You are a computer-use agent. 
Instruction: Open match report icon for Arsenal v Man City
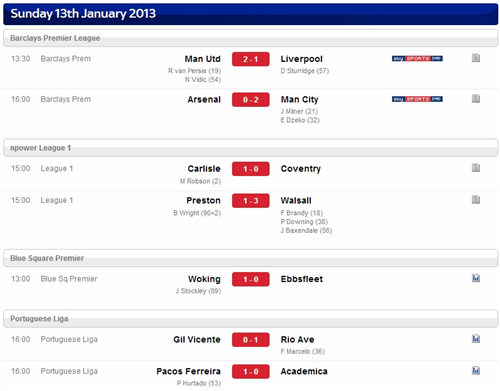tap(476, 98)
